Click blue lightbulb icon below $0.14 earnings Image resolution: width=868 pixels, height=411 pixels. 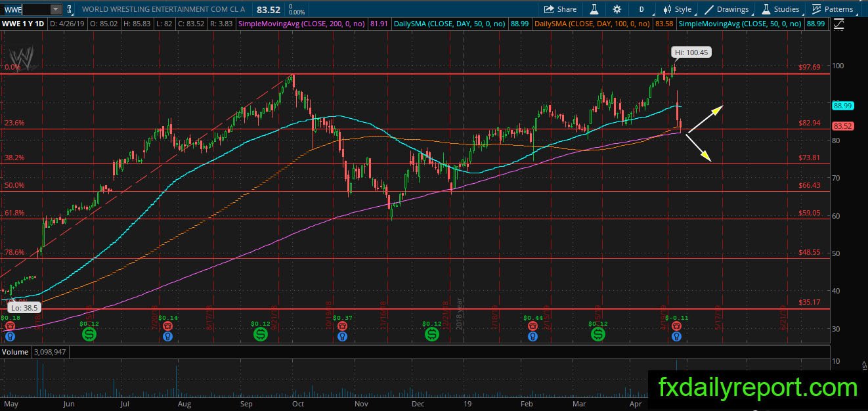click(167, 336)
